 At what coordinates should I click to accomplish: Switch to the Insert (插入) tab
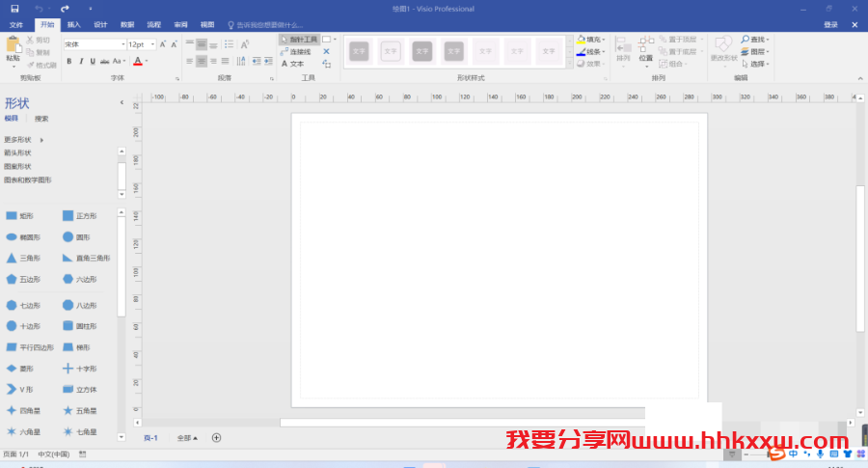[x=73, y=25]
